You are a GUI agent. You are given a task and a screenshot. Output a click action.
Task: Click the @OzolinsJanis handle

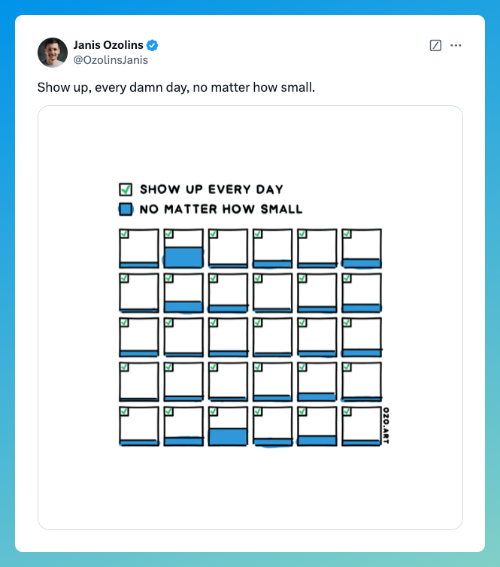[111, 60]
